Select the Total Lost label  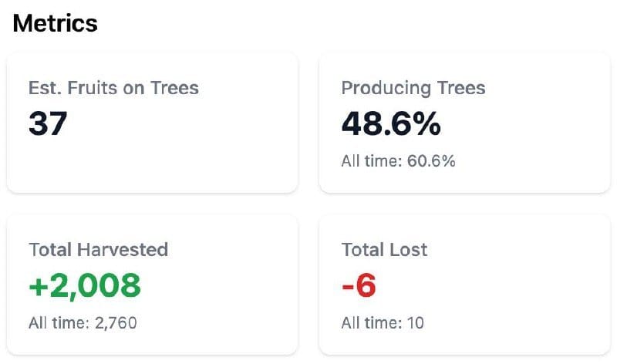pyautogui.click(x=384, y=250)
